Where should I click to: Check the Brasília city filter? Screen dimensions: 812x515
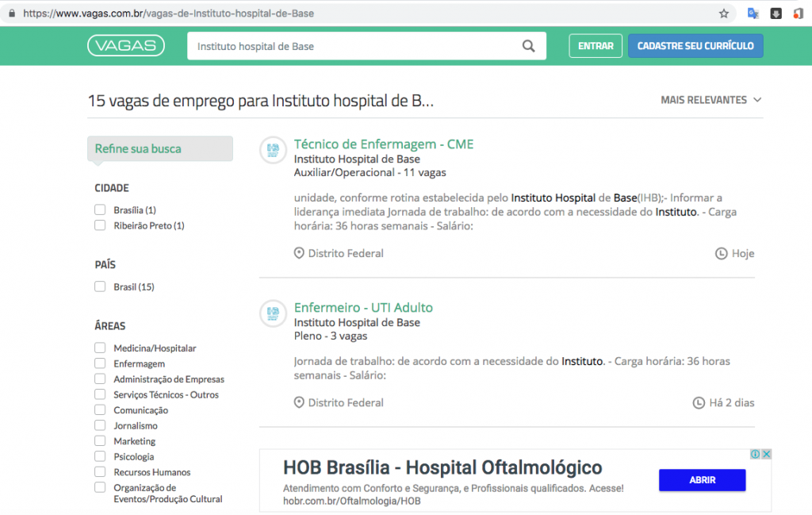click(100, 210)
